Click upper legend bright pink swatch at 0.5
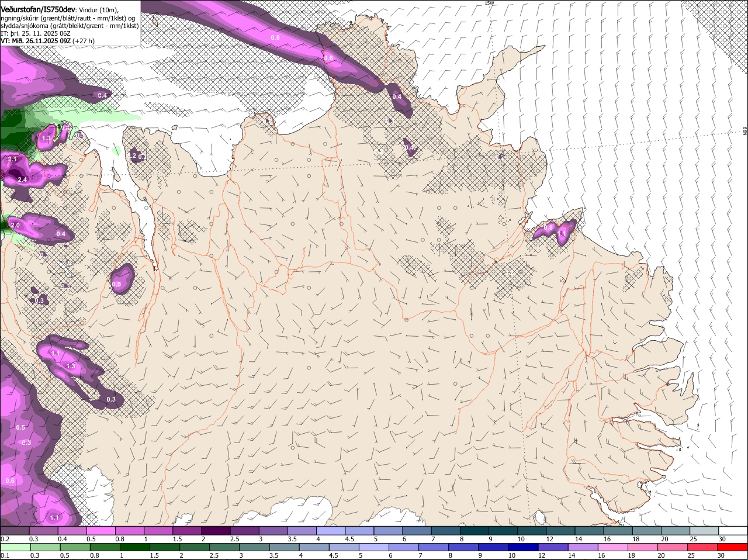 (101, 530)
